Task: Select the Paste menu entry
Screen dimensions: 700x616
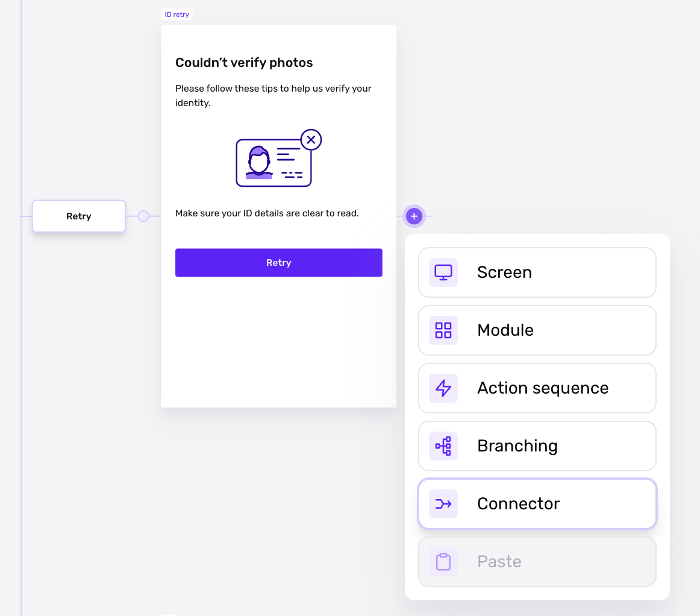Action: [x=537, y=562]
